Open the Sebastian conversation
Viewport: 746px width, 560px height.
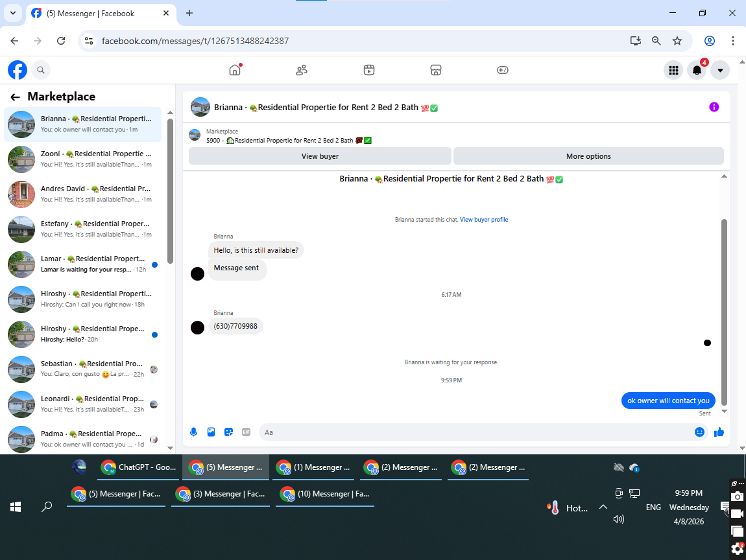pyautogui.click(x=83, y=369)
